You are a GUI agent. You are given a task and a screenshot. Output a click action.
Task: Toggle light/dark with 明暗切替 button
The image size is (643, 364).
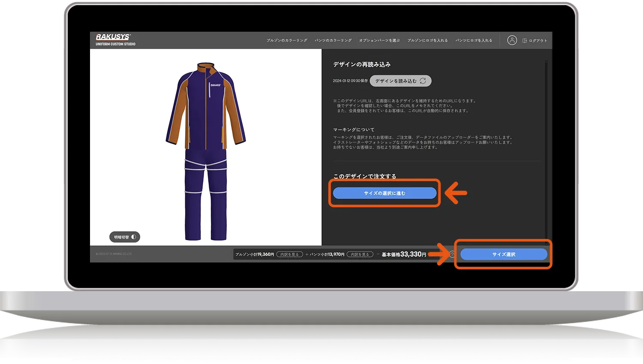[x=125, y=237]
